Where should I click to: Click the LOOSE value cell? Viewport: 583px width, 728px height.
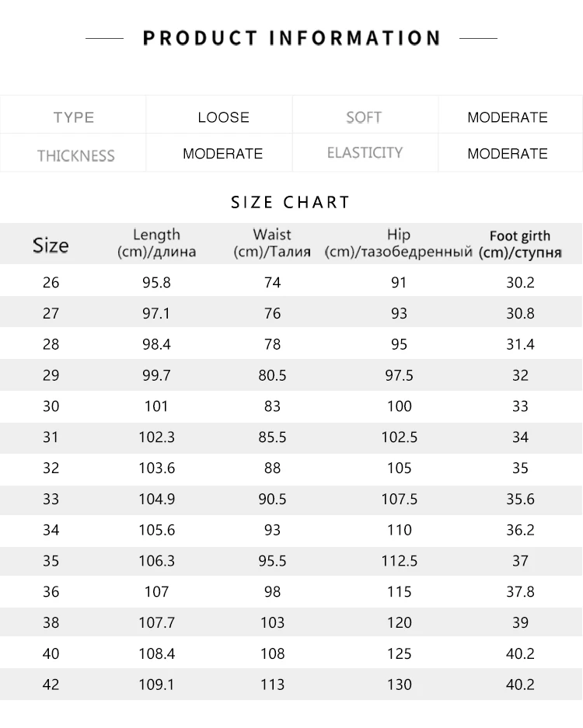223,117
